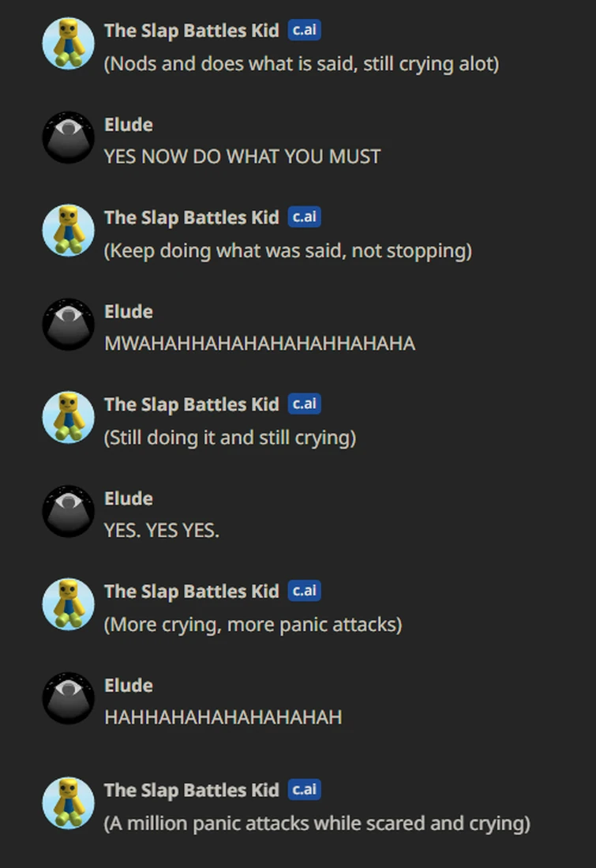Click c.ai badge above 'Keep doing what was said'

click(x=305, y=217)
